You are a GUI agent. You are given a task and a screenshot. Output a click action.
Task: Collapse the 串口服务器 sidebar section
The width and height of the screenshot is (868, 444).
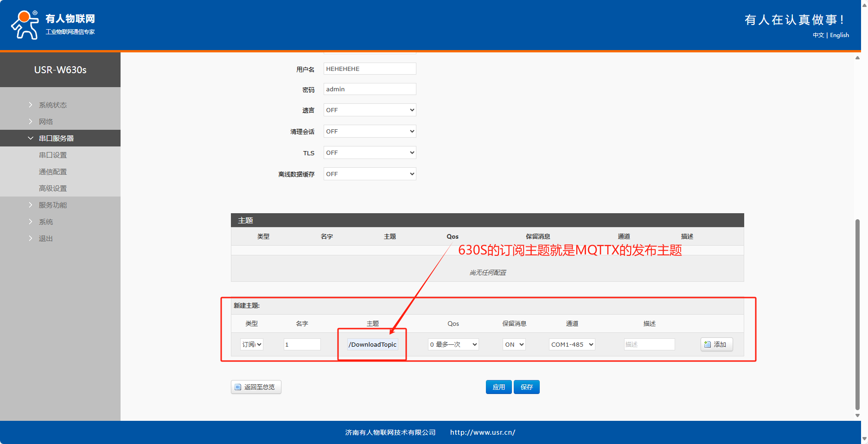tap(56, 139)
